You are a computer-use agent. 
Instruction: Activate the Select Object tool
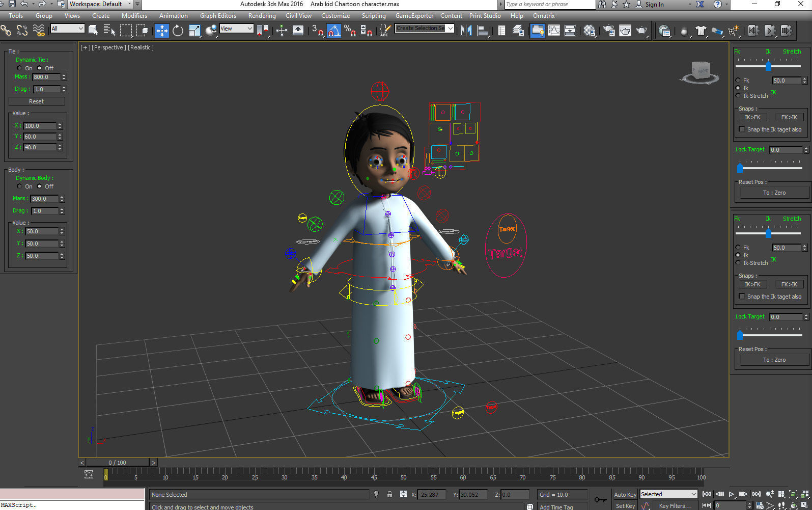(x=93, y=31)
